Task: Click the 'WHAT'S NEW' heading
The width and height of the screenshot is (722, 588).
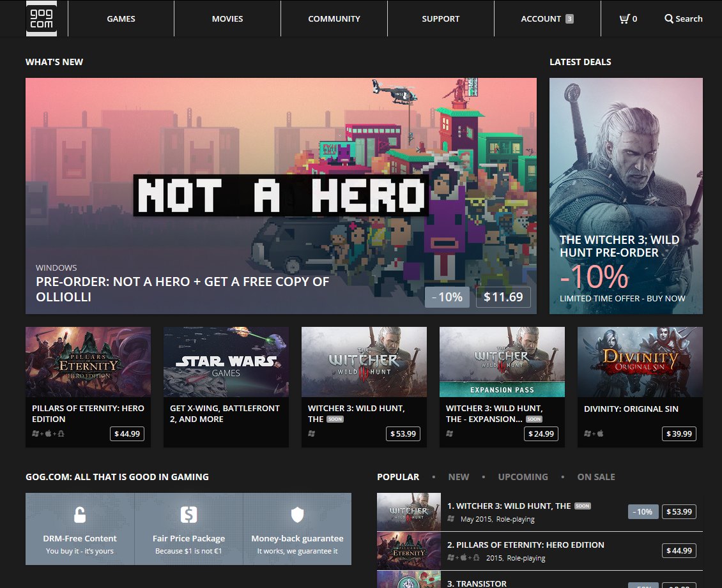Action: pyautogui.click(x=54, y=62)
